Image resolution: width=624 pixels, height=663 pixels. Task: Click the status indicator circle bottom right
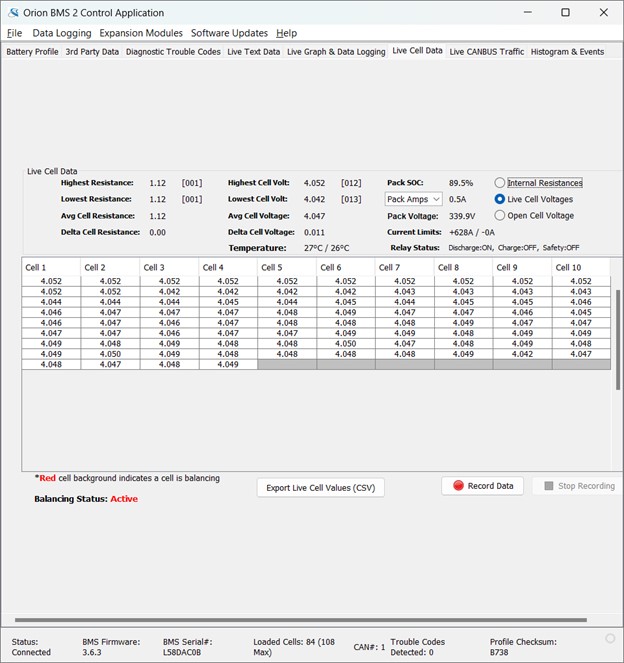[610, 638]
